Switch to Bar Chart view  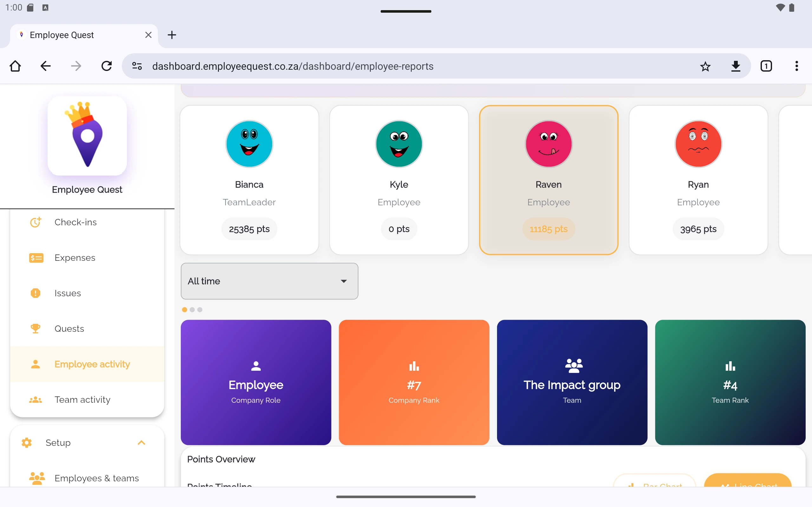(654, 485)
